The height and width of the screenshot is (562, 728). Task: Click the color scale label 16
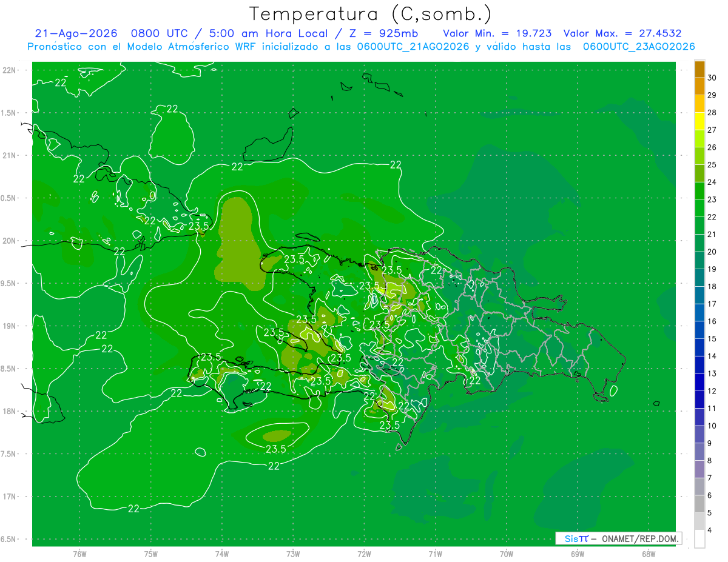712,321
